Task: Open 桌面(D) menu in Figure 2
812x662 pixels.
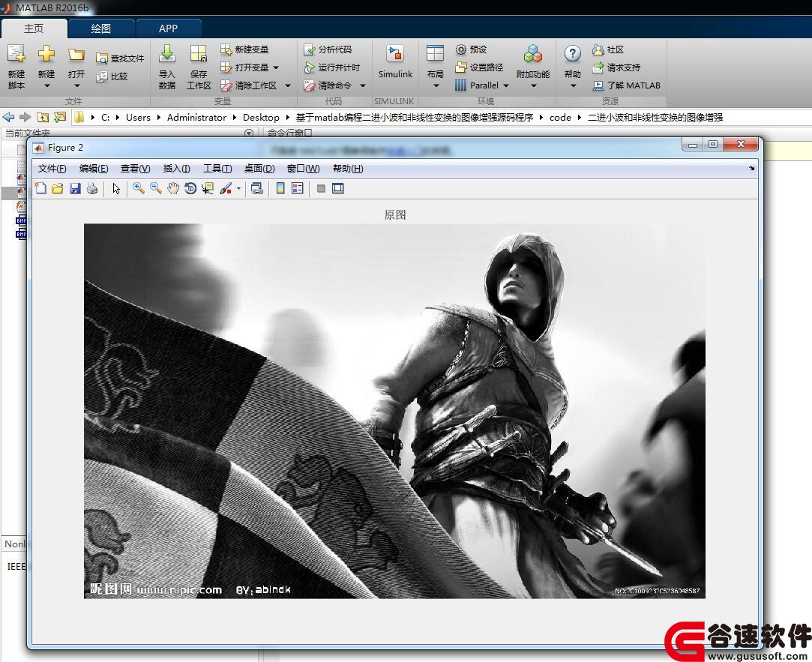Action: coord(259,169)
